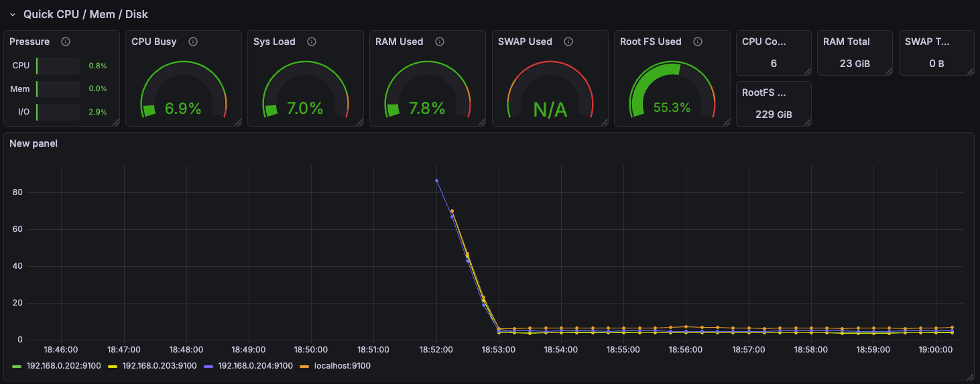Click the 80 y-axis label
Image resolution: width=980 pixels, height=384 pixels.
pyautogui.click(x=17, y=192)
